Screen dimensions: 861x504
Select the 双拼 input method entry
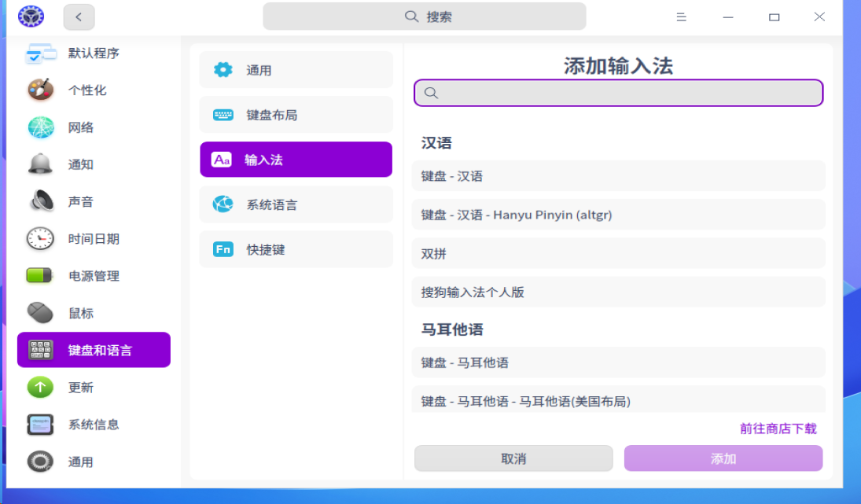coord(618,254)
